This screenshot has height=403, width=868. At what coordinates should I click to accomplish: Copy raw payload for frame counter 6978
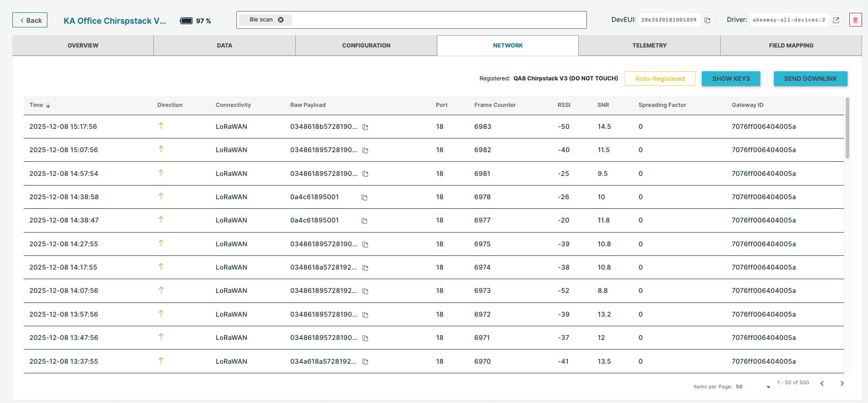click(364, 197)
